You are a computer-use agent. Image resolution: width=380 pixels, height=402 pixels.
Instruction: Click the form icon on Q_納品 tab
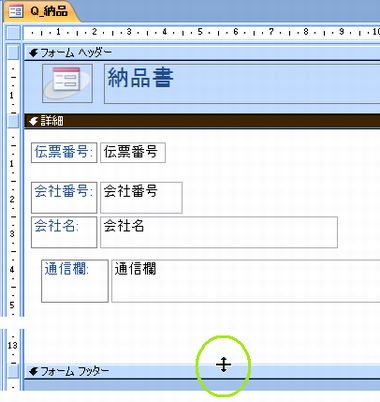(x=15, y=12)
